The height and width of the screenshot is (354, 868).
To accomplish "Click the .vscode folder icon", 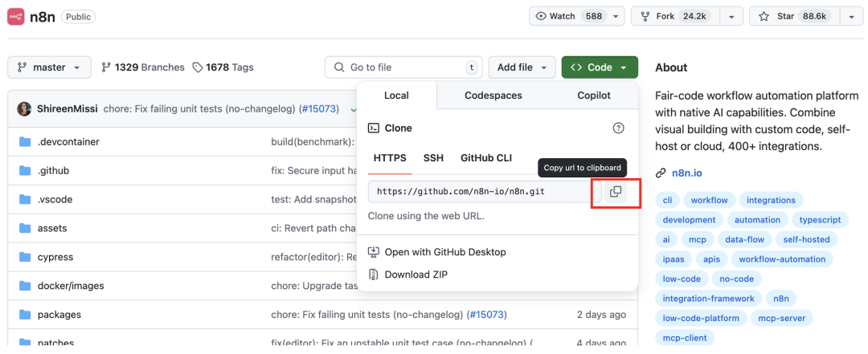I will pyautogui.click(x=24, y=200).
